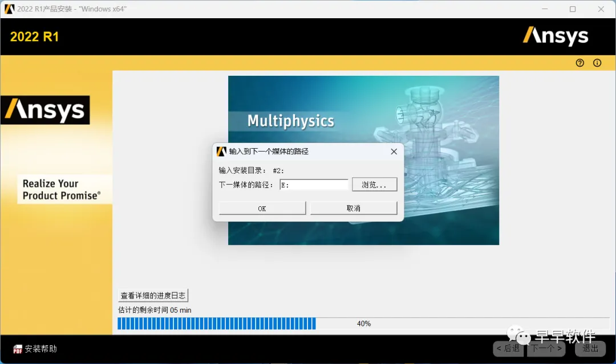Click the next media path input field
Image resolution: width=616 pixels, height=364 pixels.
314,185
